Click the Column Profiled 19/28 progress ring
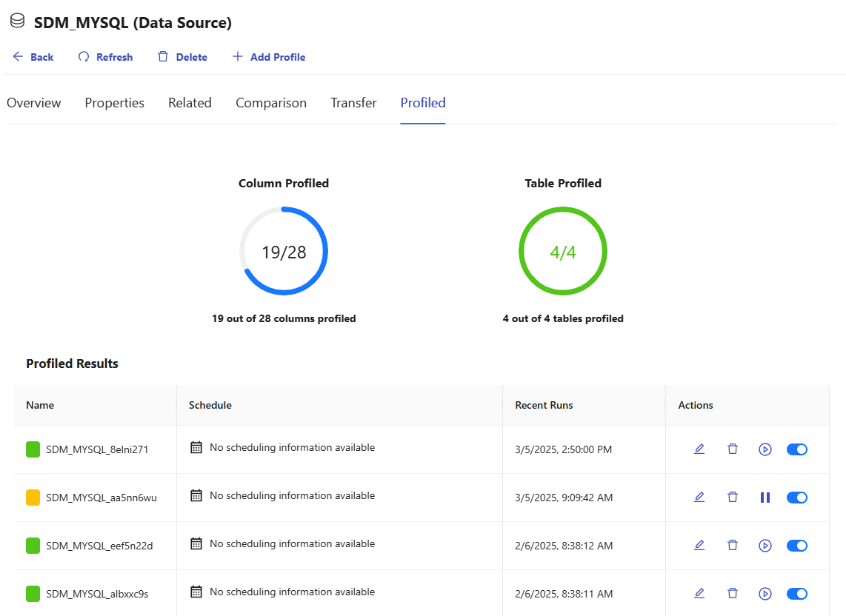Image resolution: width=846 pixels, height=616 pixels. [x=284, y=251]
